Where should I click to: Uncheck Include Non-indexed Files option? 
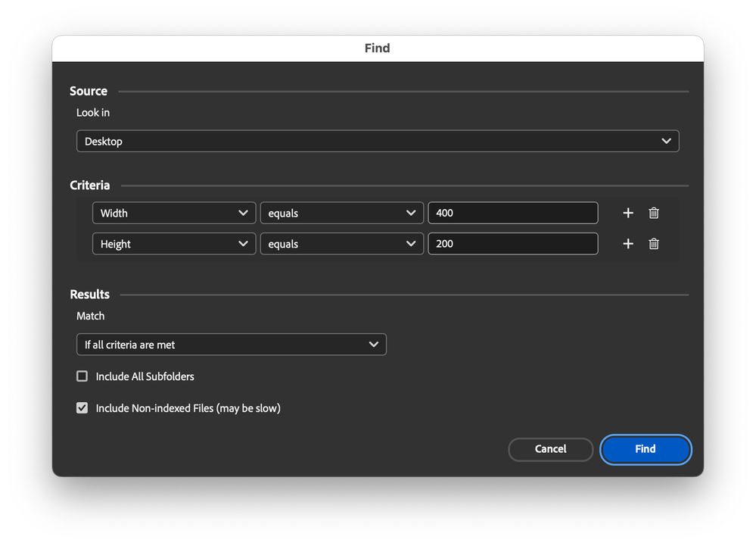click(82, 408)
